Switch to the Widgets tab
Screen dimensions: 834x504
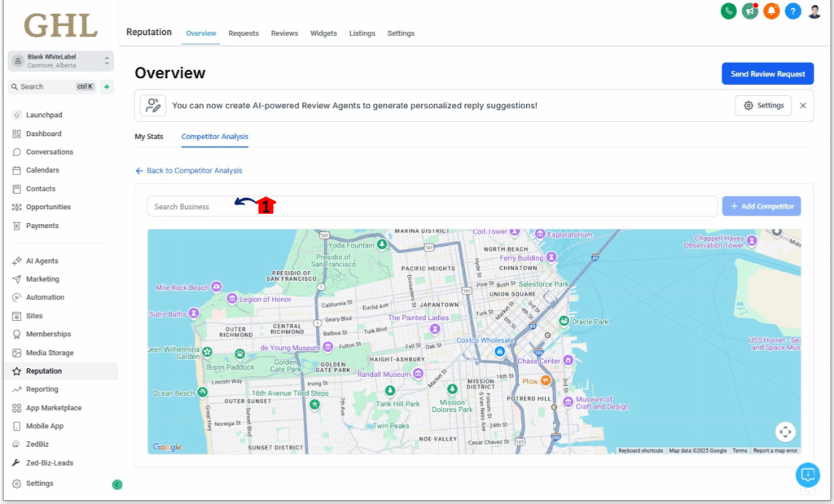tap(323, 33)
